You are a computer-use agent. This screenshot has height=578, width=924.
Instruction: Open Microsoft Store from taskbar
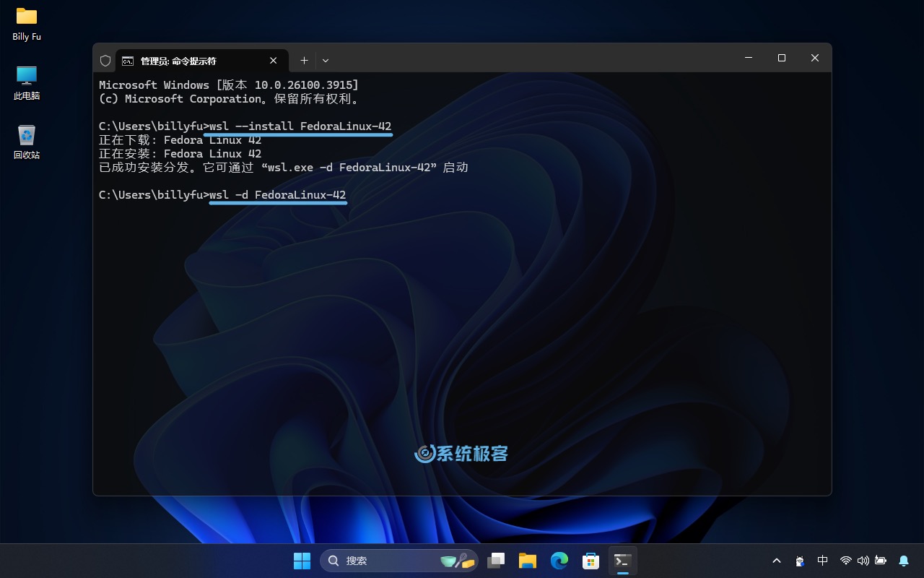point(591,561)
